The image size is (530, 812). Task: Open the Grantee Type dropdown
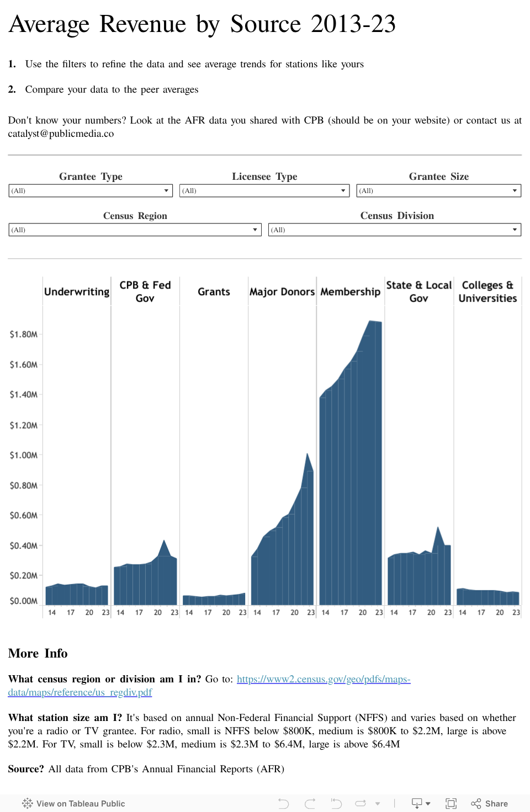[91, 191]
